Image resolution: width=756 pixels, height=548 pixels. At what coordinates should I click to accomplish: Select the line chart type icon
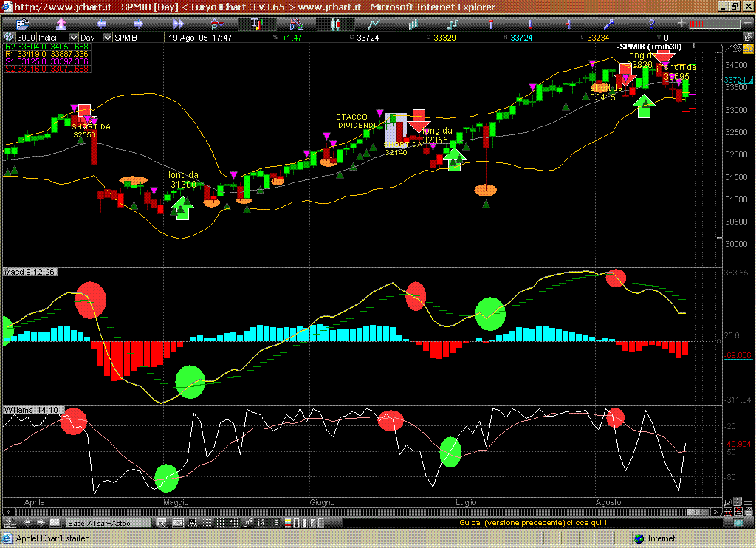[375, 24]
